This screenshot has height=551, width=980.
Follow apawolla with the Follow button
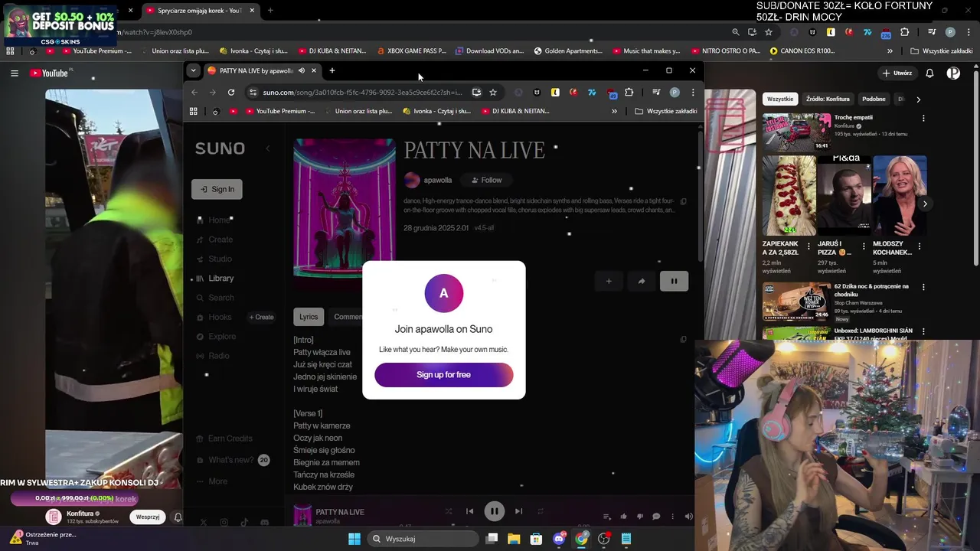click(x=487, y=180)
